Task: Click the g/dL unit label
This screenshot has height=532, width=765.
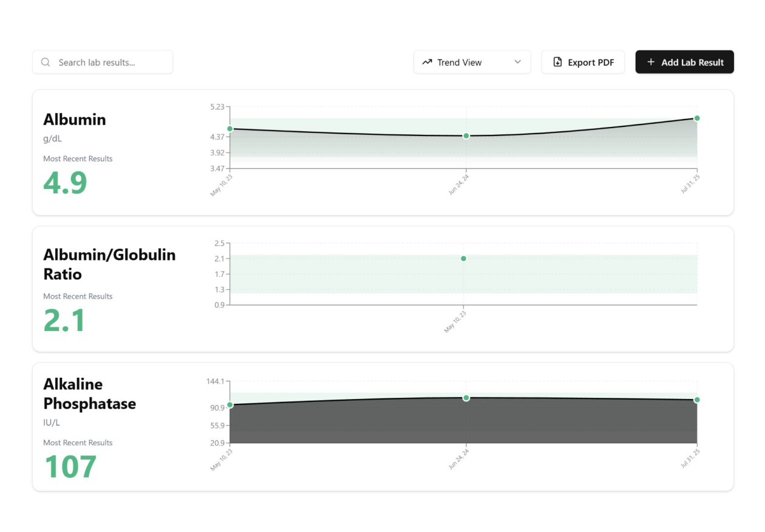Action: click(52, 138)
